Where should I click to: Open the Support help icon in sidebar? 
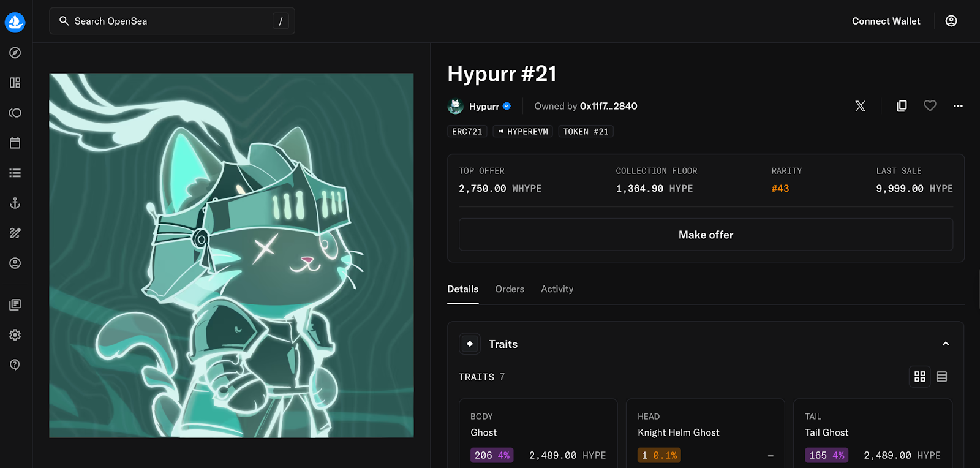(x=15, y=364)
